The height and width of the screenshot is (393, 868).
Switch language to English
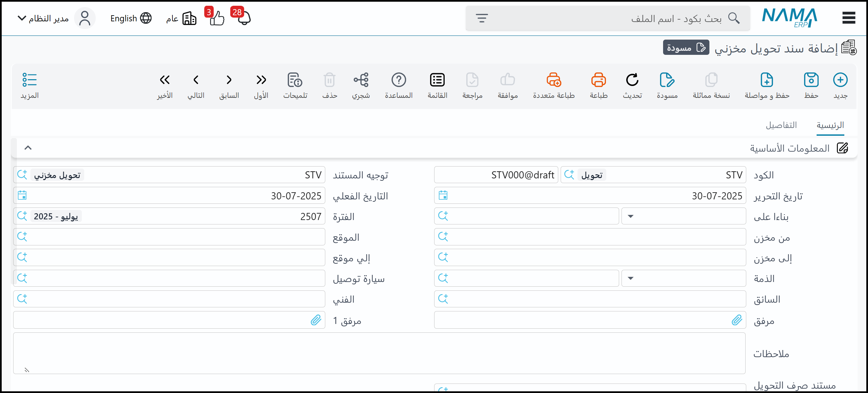click(x=131, y=18)
